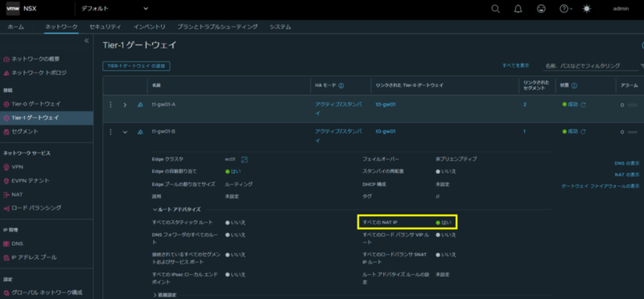This screenshot has width=644, height=299.
Task: Click TIER-1 ゲートウェイ の追加 button
Action: 136,66
